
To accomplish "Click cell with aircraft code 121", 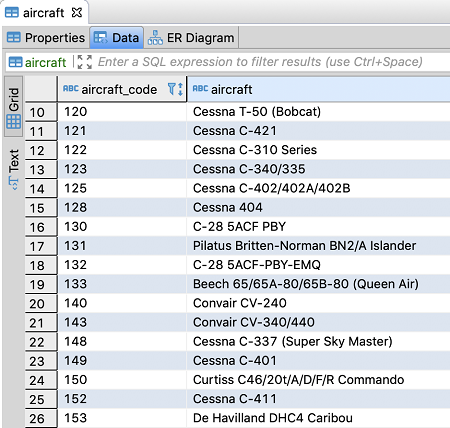I will pos(122,131).
